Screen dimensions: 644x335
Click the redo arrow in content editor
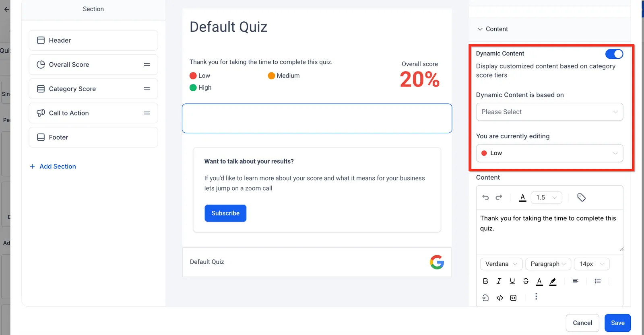click(x=499, y=197)
